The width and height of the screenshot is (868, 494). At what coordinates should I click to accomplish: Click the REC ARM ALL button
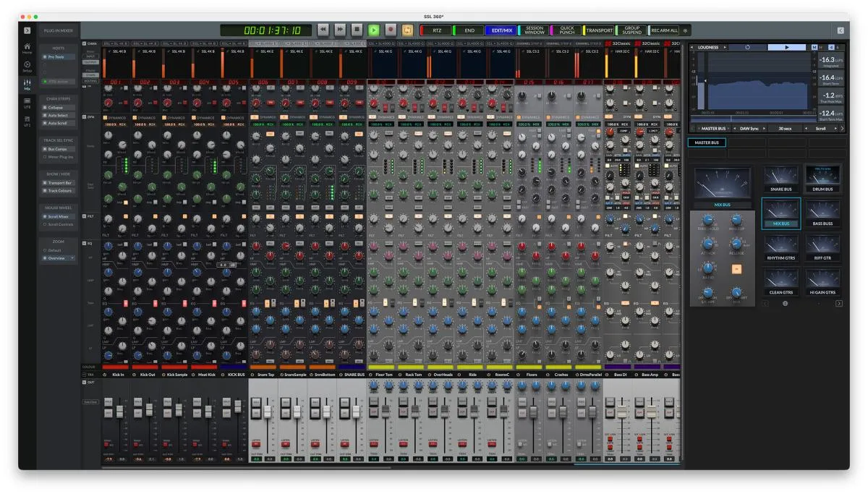tap(665, 30)
